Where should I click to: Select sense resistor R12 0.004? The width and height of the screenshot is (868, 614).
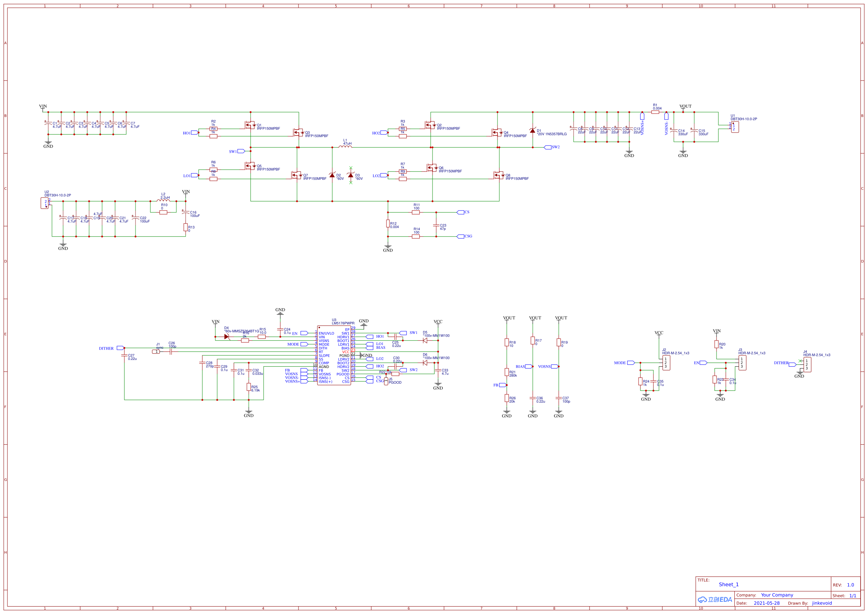(388, 224)
